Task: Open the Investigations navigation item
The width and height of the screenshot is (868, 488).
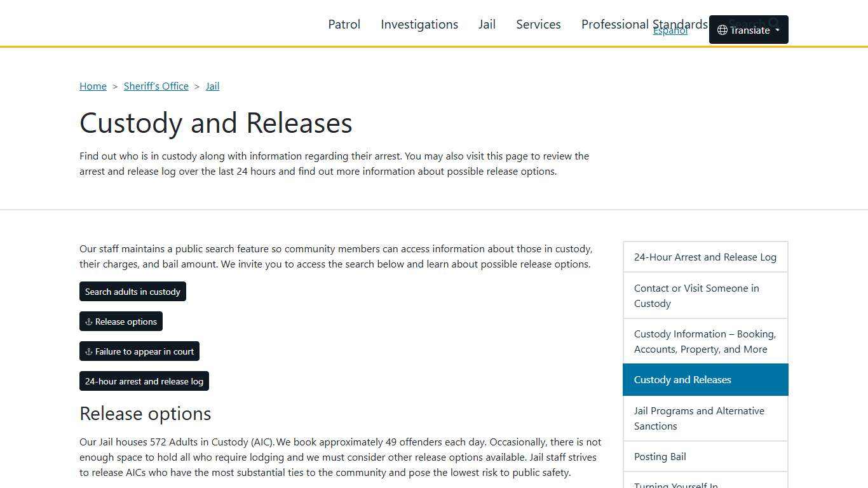Action: pos(419,24)
